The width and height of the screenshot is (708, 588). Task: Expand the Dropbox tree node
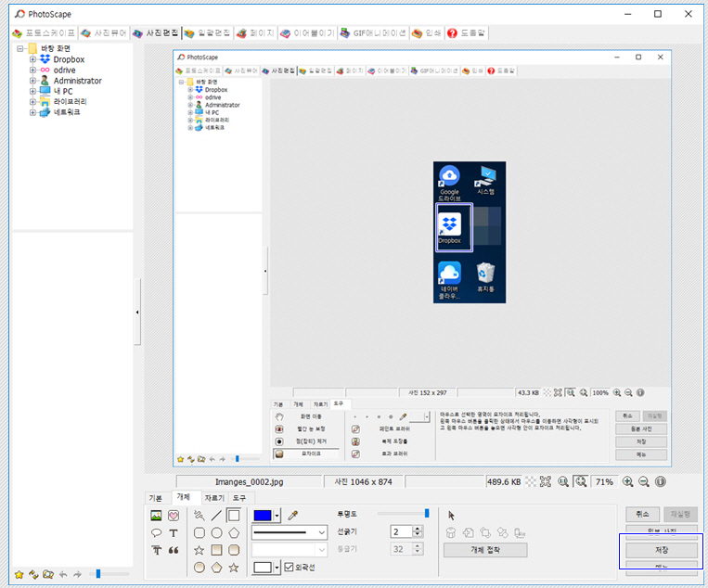pos(32,59)
